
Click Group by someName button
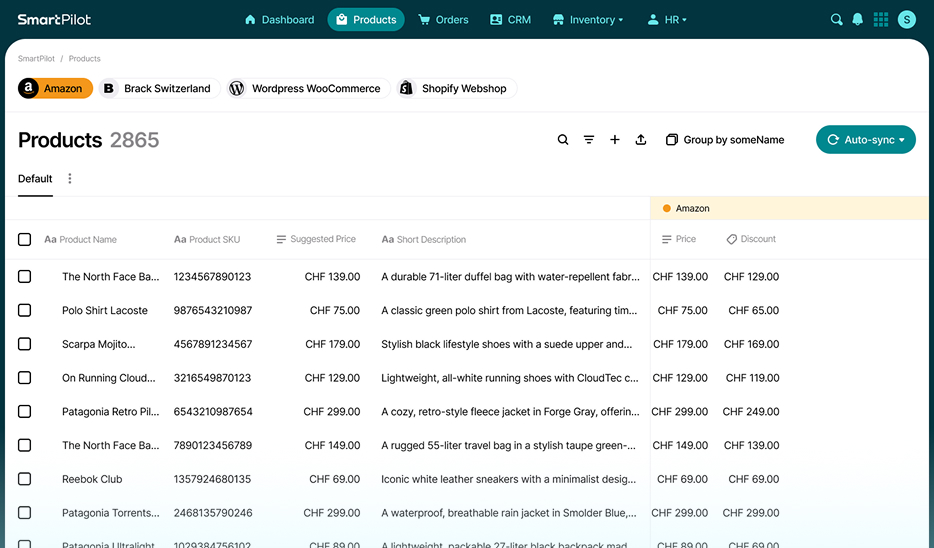[x=725, y=139]
